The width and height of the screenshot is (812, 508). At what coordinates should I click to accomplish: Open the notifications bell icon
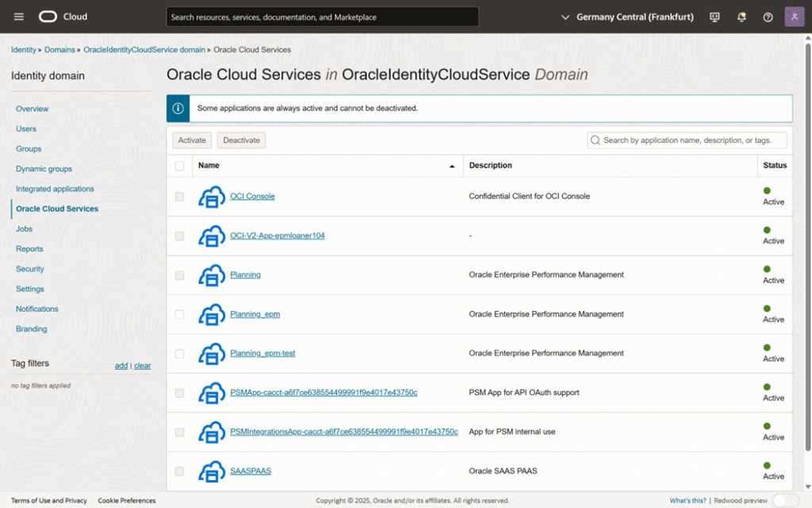coord(741,17)
